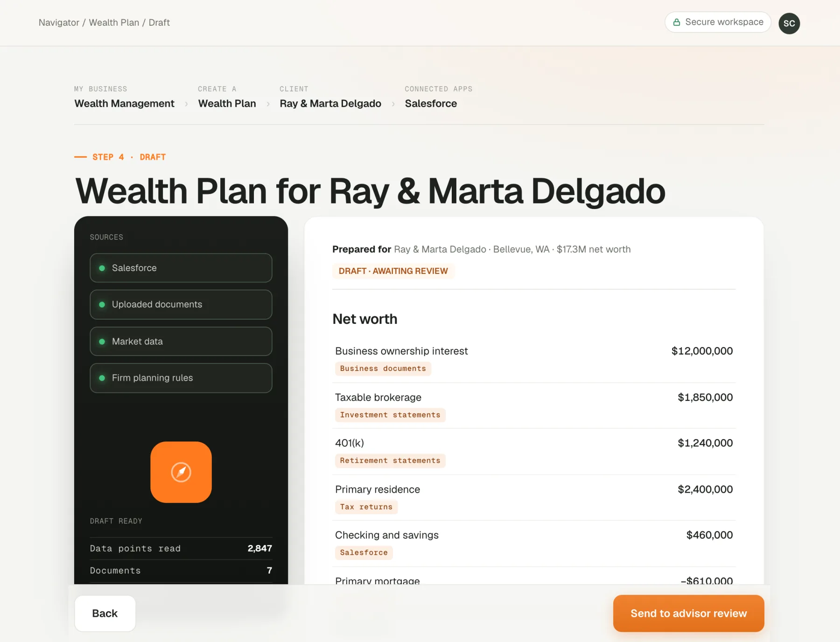Click the Secure workspace button
This screenshot has height=642, width=840.
coord(718,22)
